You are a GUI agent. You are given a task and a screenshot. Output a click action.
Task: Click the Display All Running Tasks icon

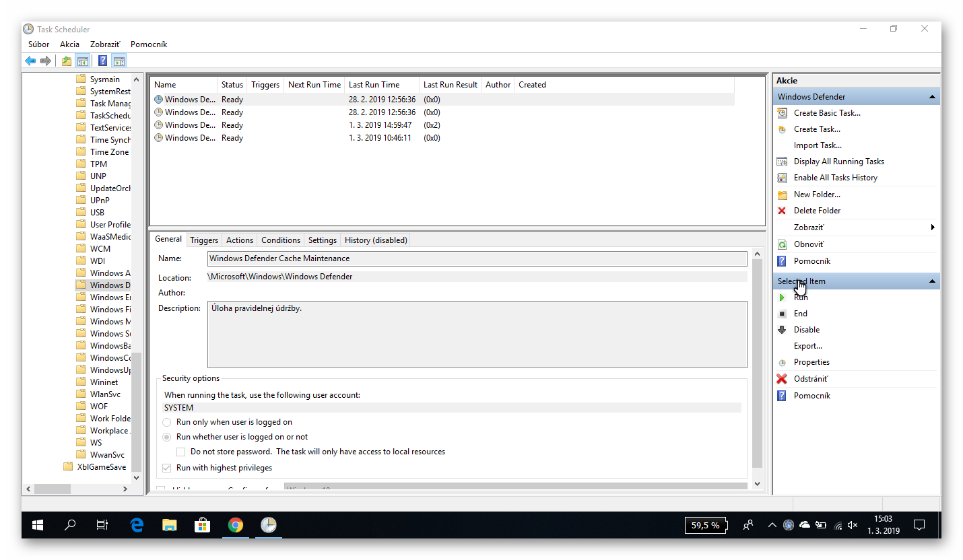(782, 162)
